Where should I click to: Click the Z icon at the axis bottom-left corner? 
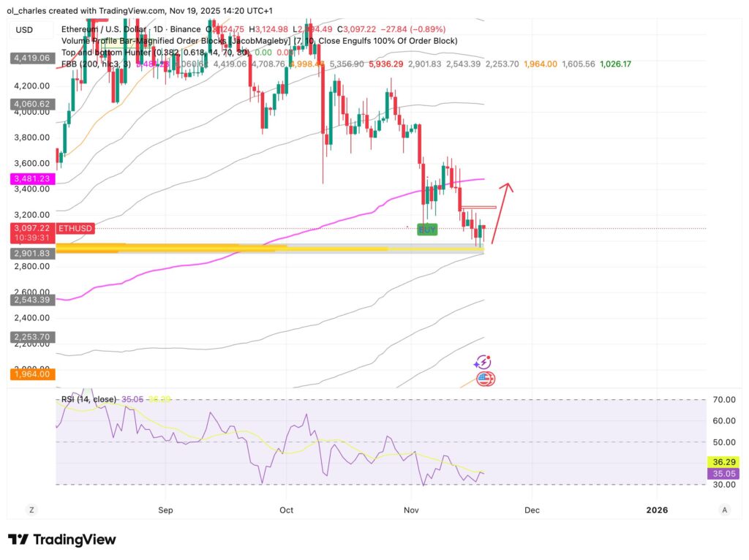[x=31, y=510]
